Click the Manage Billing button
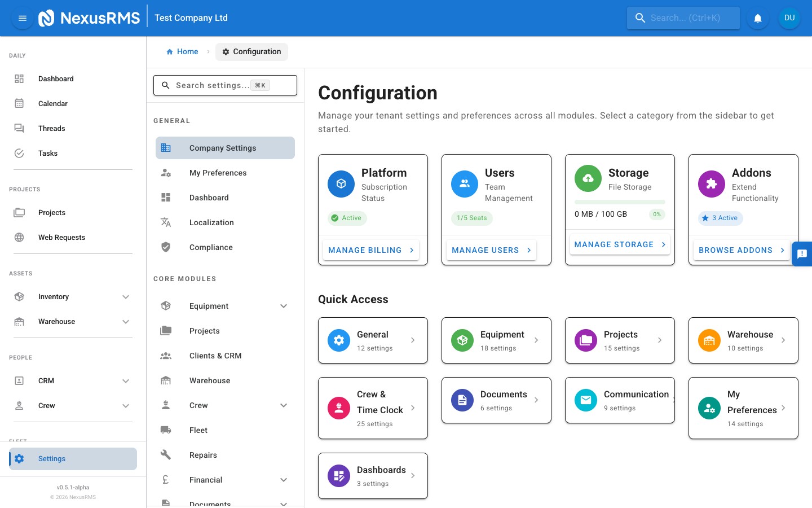Screen dimensions: 812x508 370,250
